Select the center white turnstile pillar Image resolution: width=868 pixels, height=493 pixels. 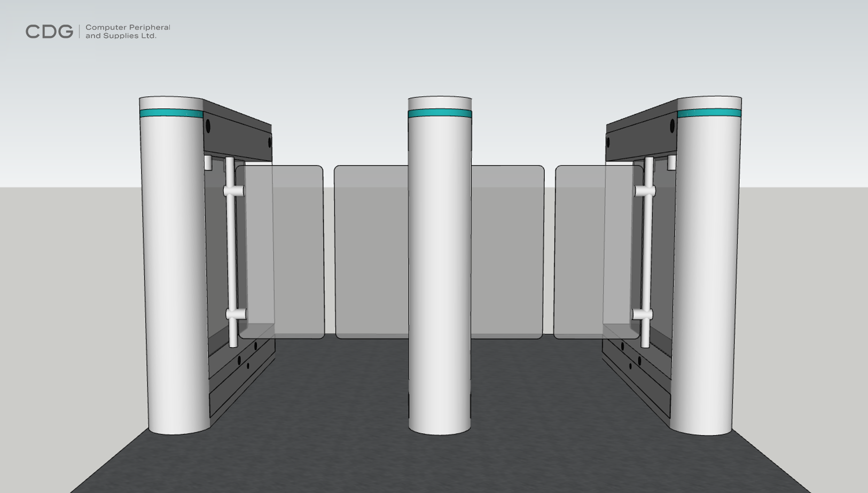point(440,267)
